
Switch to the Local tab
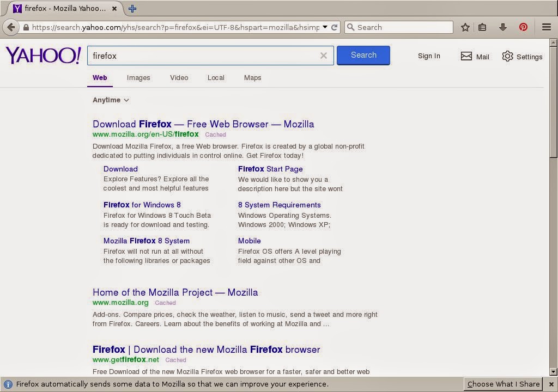click(x=216, y=77)
